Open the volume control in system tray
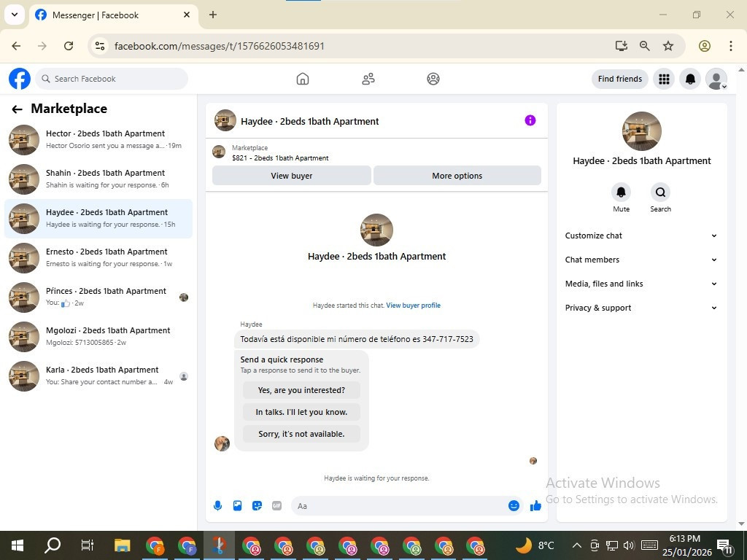Image resolution: width=747 pixels, height=560 pixels. [x=629, y=545]
